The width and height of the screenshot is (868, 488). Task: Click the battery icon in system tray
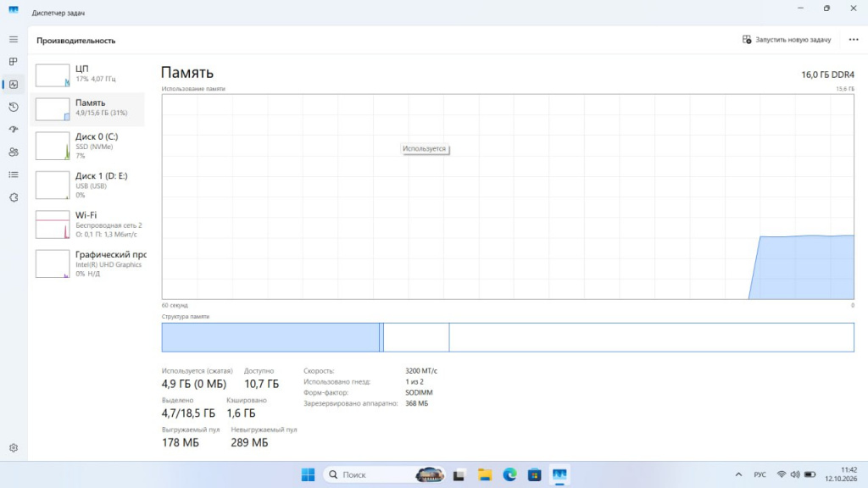pos(810,474)
